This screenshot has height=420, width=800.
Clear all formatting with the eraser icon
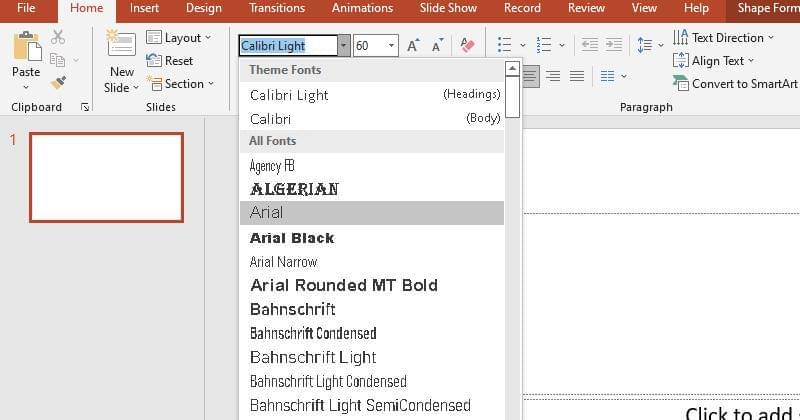point(467,46)
